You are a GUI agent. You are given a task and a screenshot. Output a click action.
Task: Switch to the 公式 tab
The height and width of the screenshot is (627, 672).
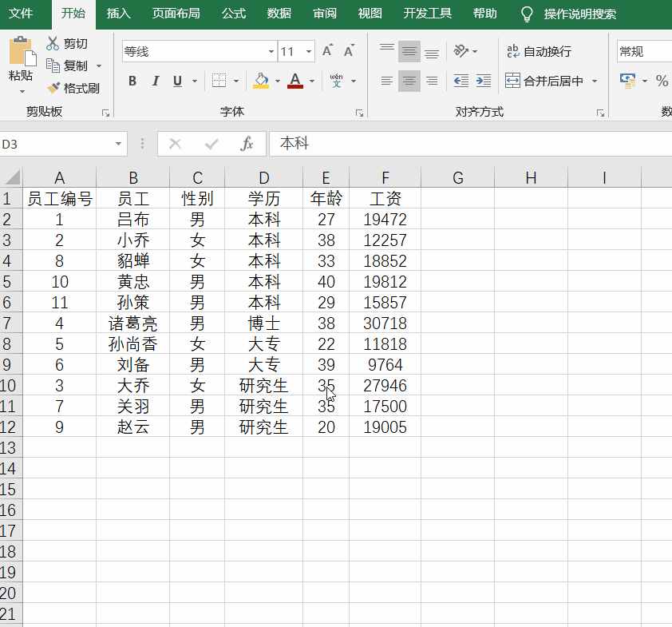click(234, 14)
